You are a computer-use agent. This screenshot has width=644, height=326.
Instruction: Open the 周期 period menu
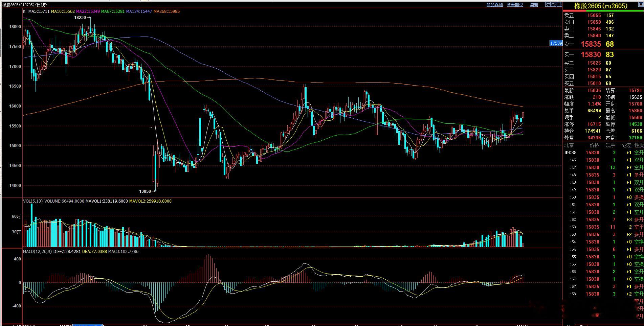[534, 5]
